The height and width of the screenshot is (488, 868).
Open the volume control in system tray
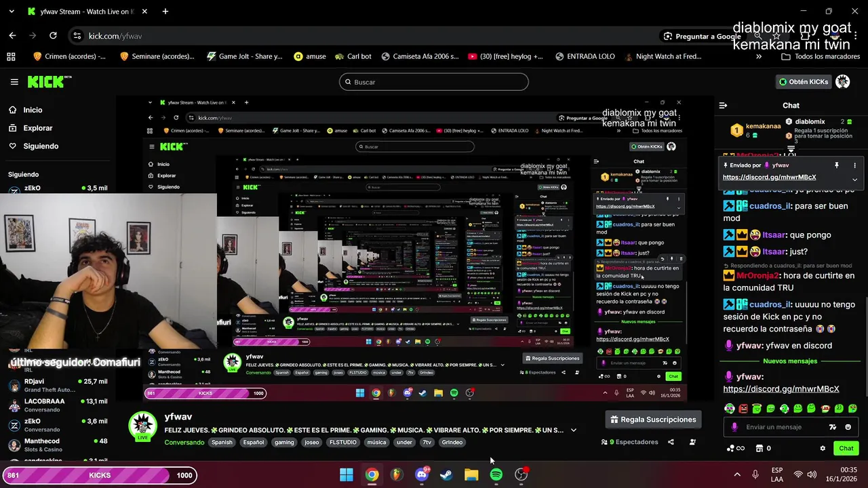click(x=812, y=475)
